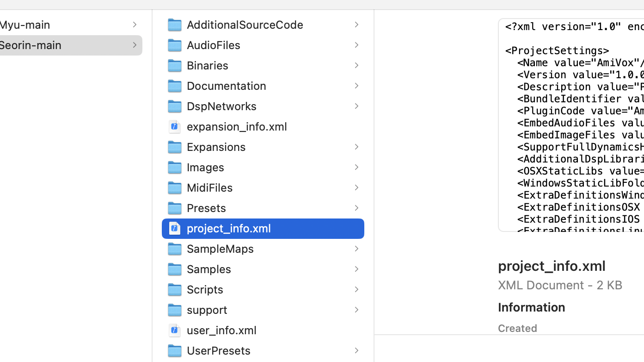Click the expansion_info.xml file icon
Viewport: 644px width, 362px height.
pyautogui.click(x=174, y=126)
